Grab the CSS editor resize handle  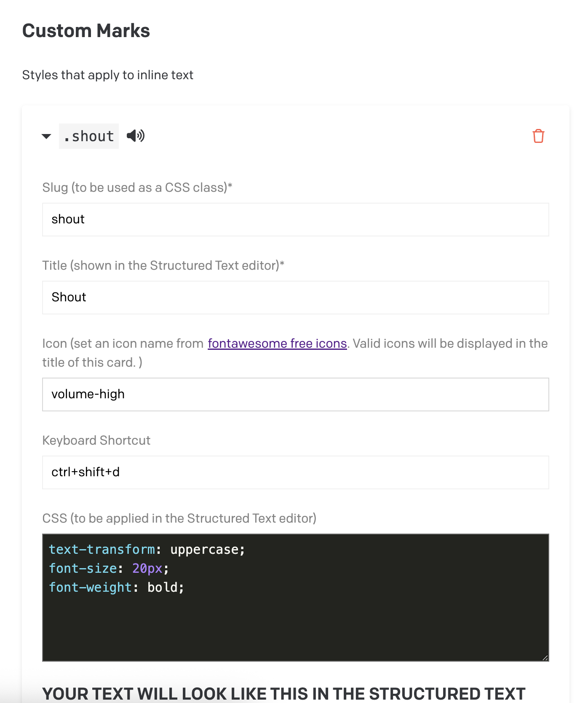[x=545, y=657]
